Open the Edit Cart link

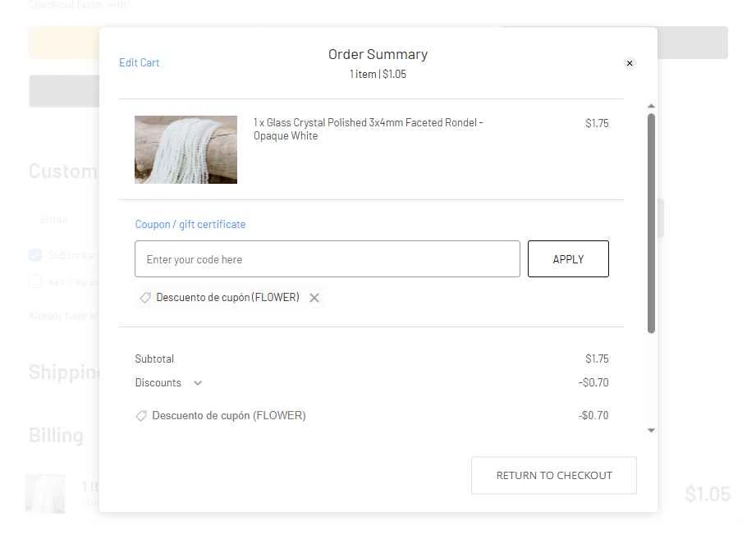139,62
